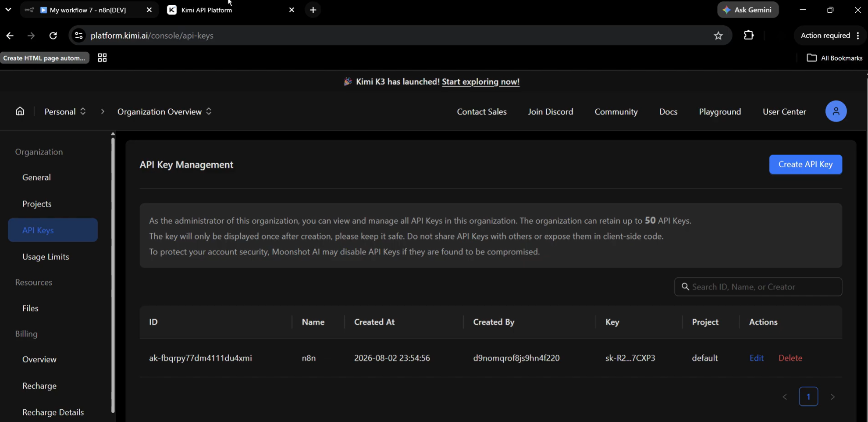This screenshot has height=422, width=868.
Task: Open the Docs link
Action: tap(668, 111)
